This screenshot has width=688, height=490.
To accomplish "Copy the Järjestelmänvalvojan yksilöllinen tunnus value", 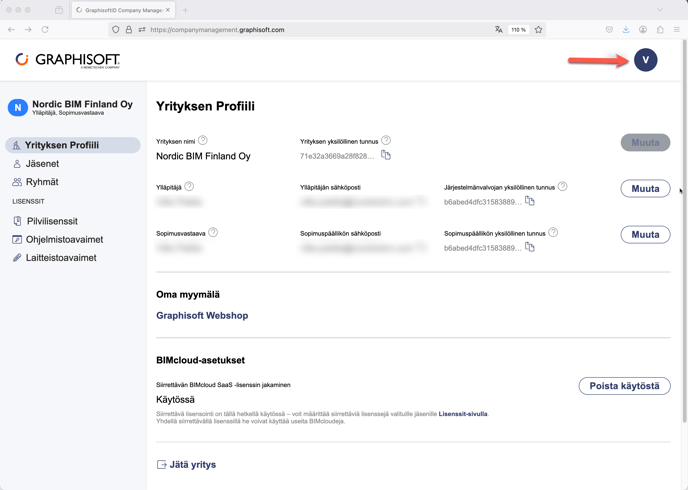I will (530, 201).
